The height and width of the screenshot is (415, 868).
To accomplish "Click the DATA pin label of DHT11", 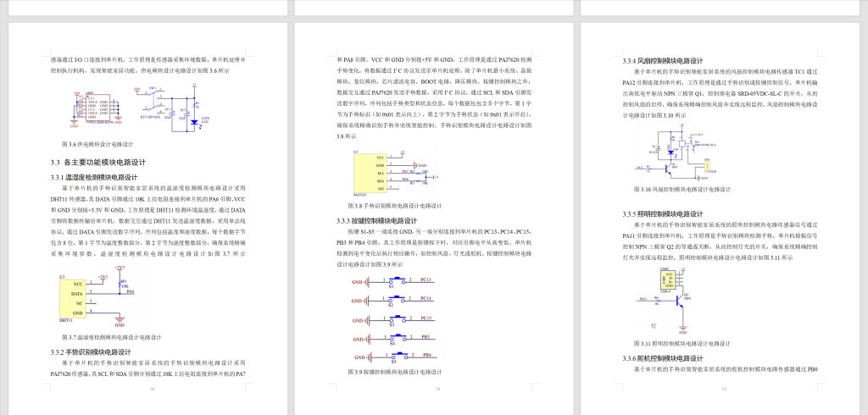I will pos(77,293).
